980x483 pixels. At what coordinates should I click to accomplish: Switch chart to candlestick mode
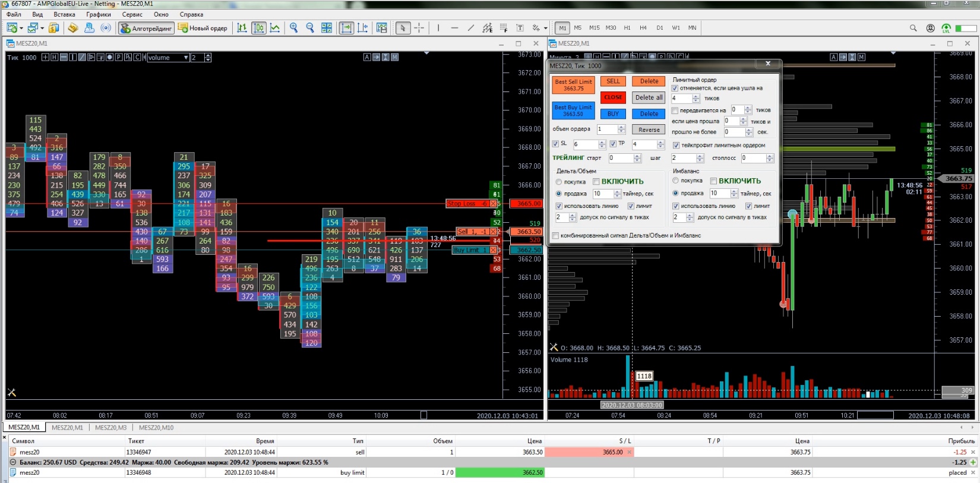point(258,28)
